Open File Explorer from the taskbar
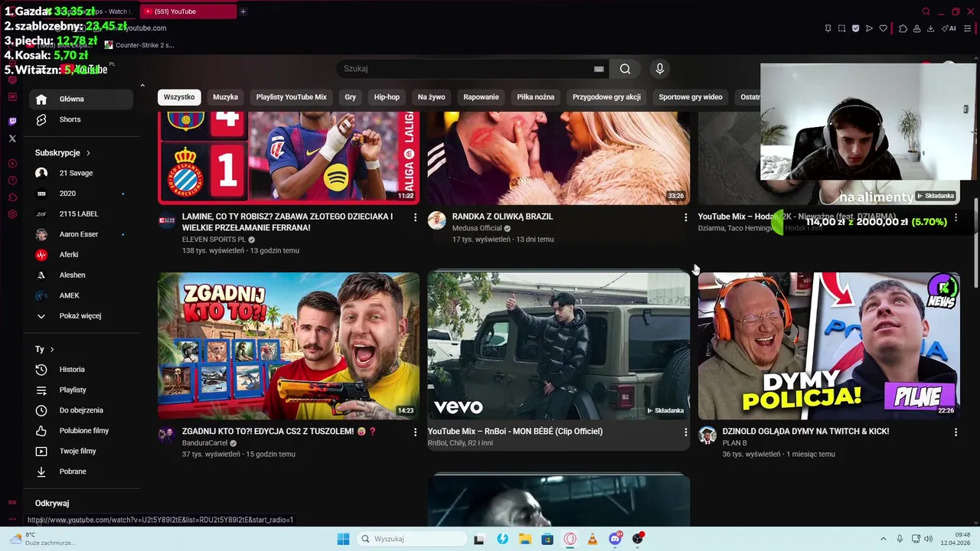 pos(525,539)
